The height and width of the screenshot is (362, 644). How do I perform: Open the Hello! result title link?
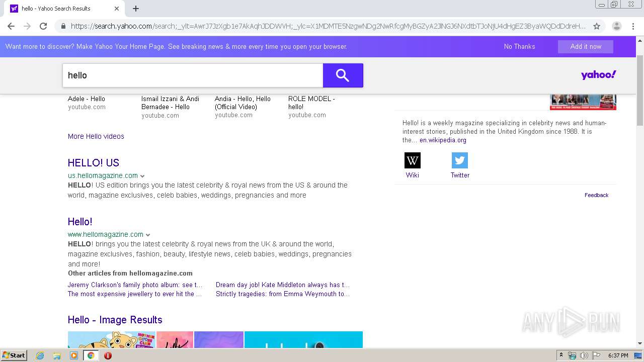click(x=80, y=222)
